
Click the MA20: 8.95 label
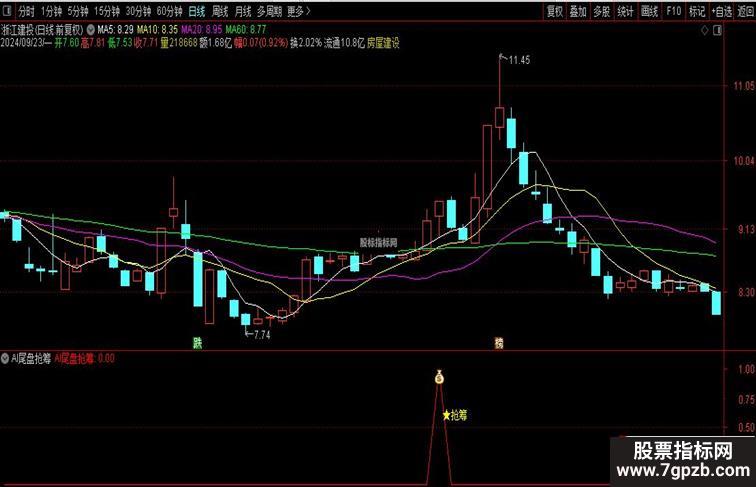point(202,30)
